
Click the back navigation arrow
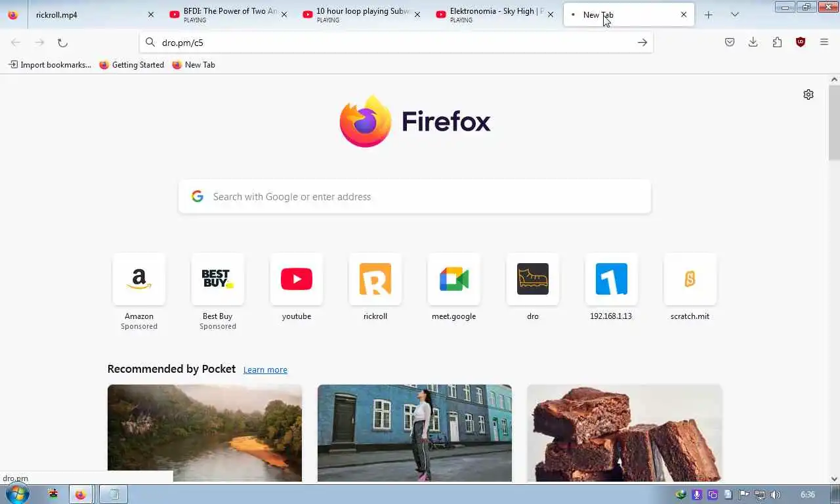pos(16,43)
